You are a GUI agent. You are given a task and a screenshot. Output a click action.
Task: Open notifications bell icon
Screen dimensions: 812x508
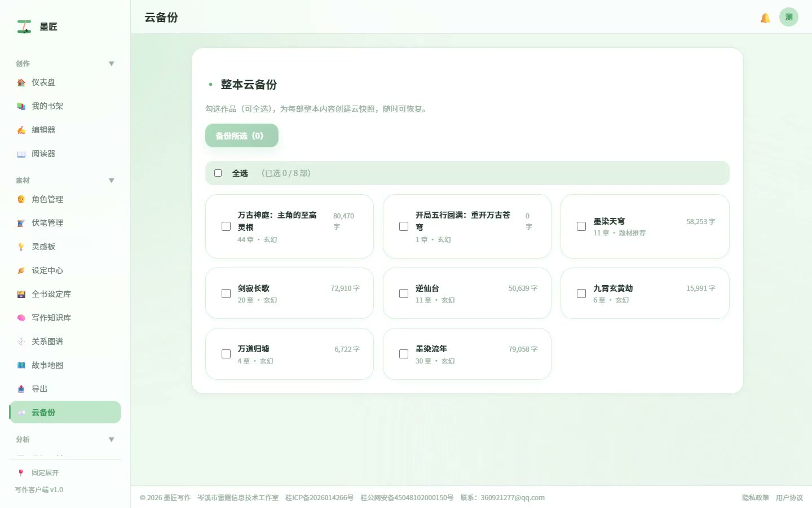(765, 17)
